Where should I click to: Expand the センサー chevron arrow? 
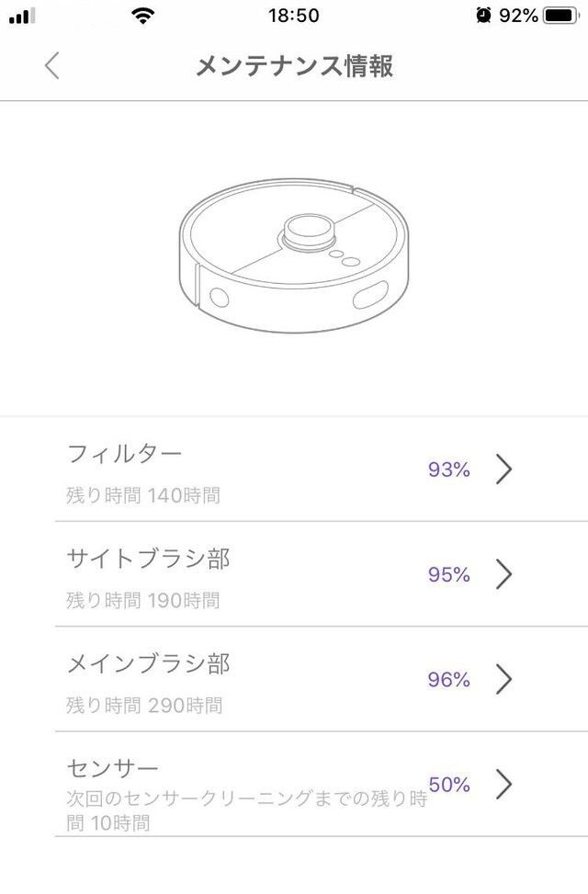pyautogui.click(x=503, y=785)
